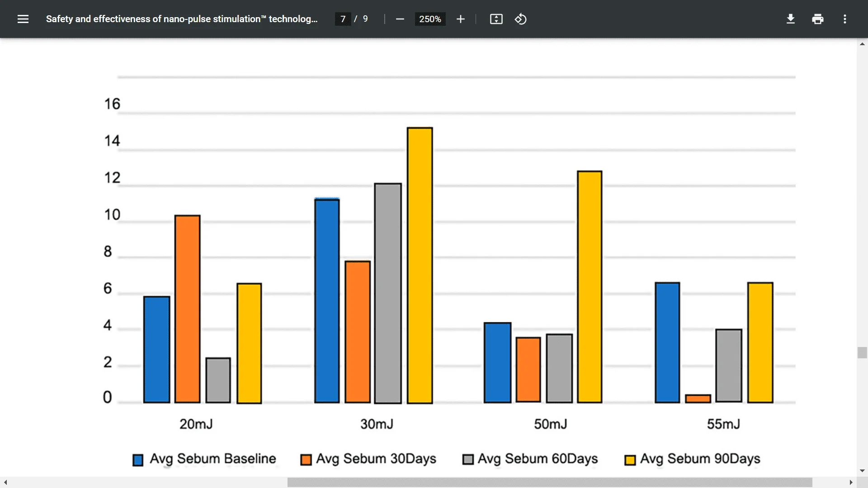
Task: Click the orange 50mJ 30Days bar
Action: coord(528,370)
